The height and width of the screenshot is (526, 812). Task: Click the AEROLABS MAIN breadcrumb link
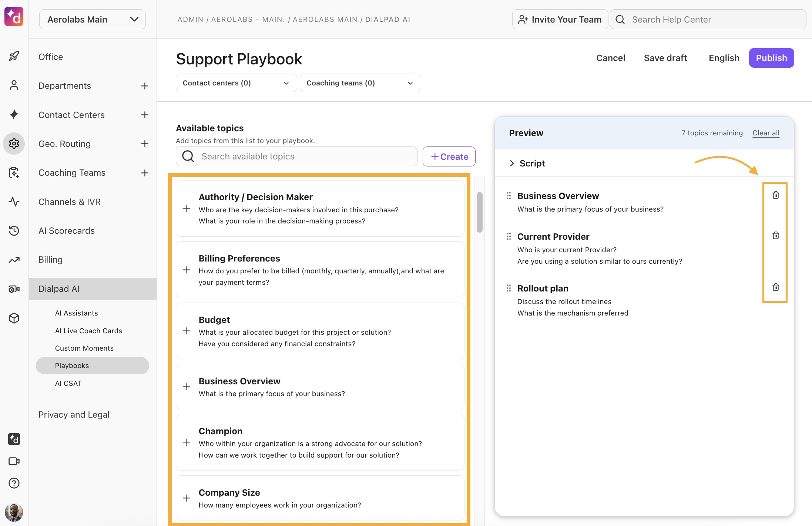[x=325, y=19]
